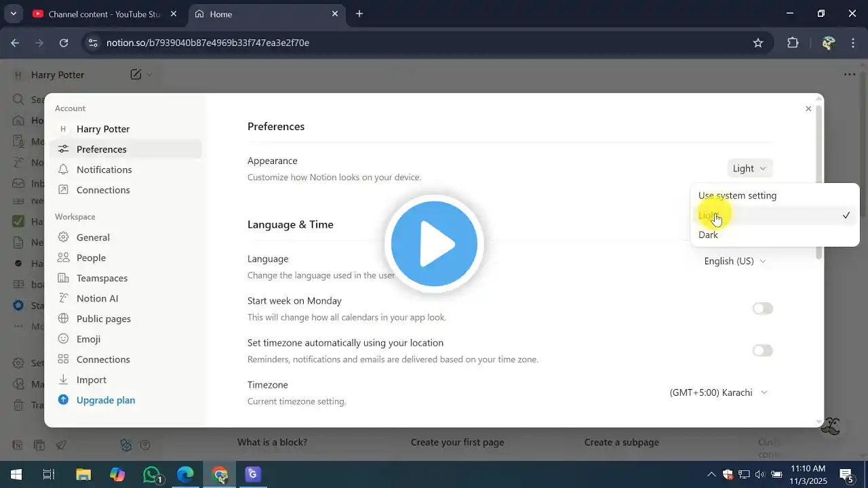Go back in the browser

click(15, 43)
